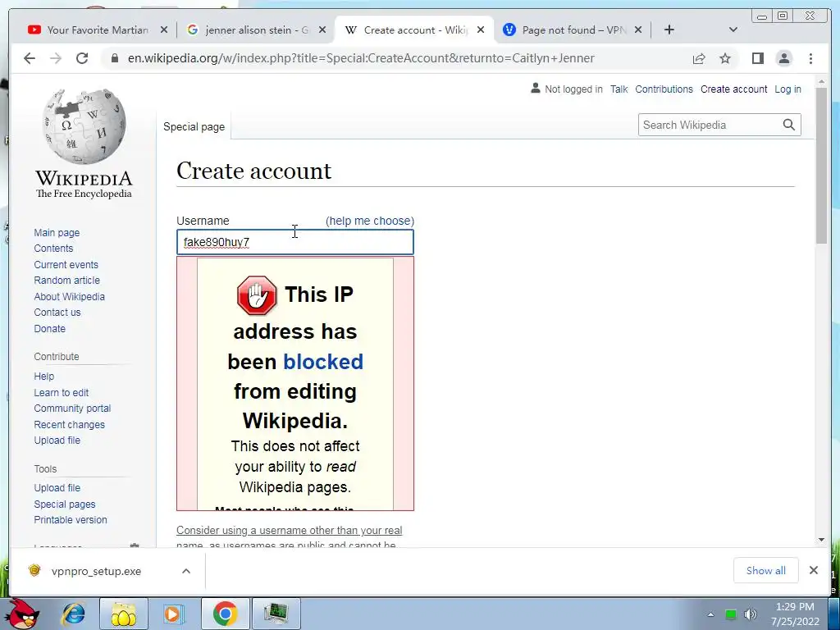Open the monitor app taskbar icon
The image size is (840, 630).
coord(276,614)
